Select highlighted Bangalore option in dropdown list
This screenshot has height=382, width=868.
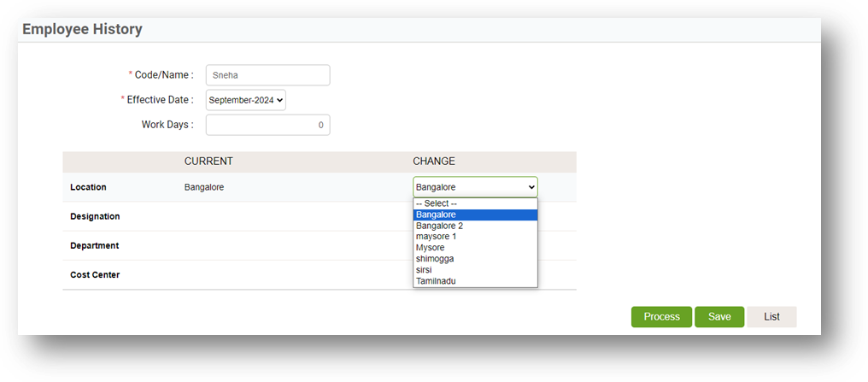click(x=475, y=215)
